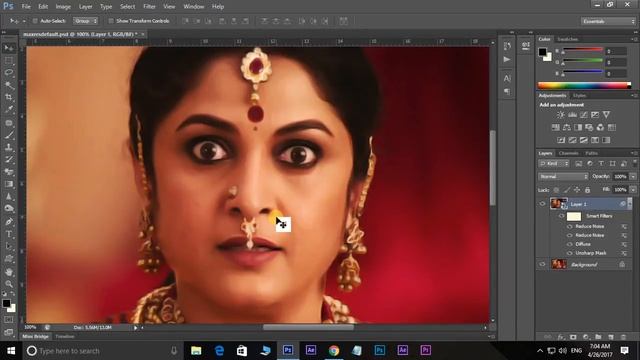Hide the Background layer eye
This screenshot has width=640, height=360.
[542, 264]
